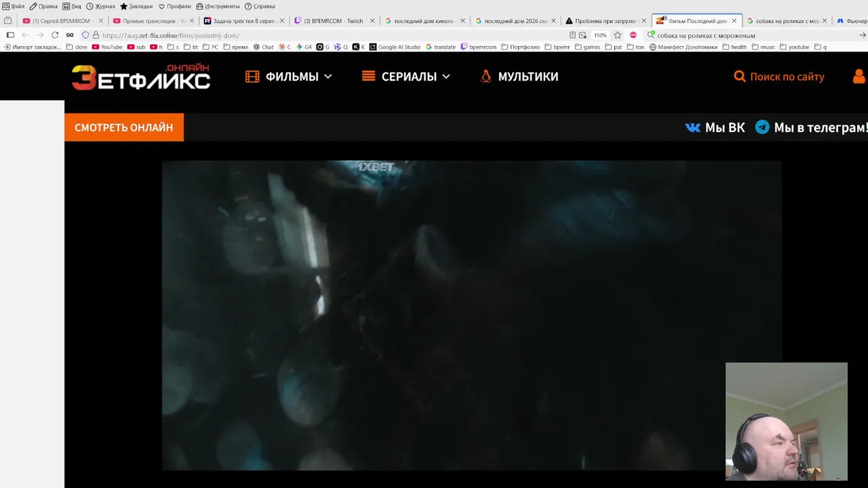Open the bpemrcom bookmark with Twitch icon
The height and width of the screenshot is (488, 868).
coord(479,47)
